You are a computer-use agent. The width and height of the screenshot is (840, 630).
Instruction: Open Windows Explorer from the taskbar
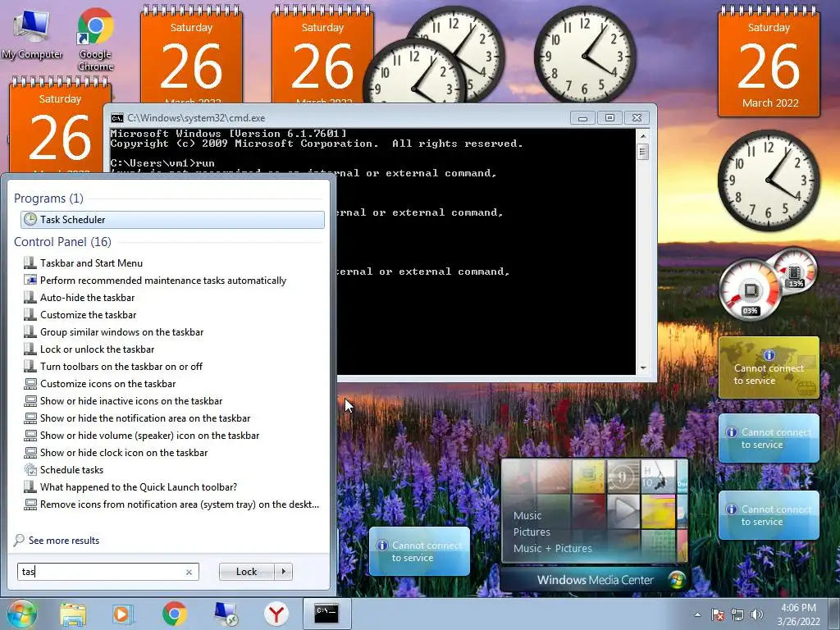[x=73, y=614]
